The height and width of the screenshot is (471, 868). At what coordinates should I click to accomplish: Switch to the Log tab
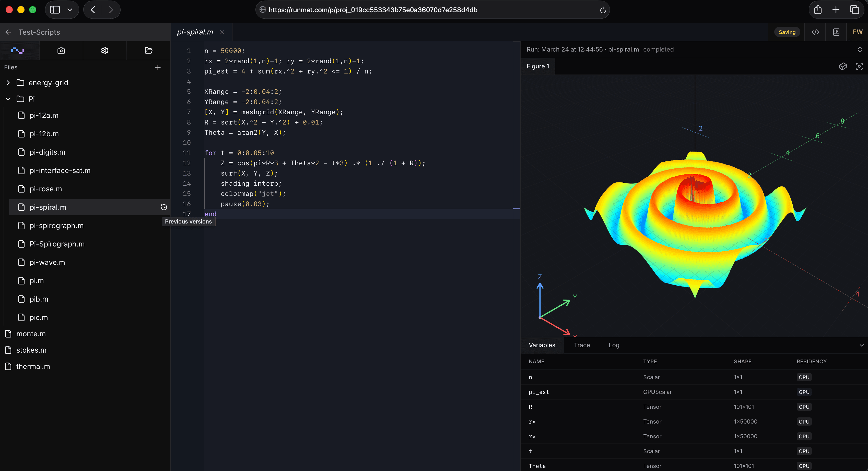(614, 345)
